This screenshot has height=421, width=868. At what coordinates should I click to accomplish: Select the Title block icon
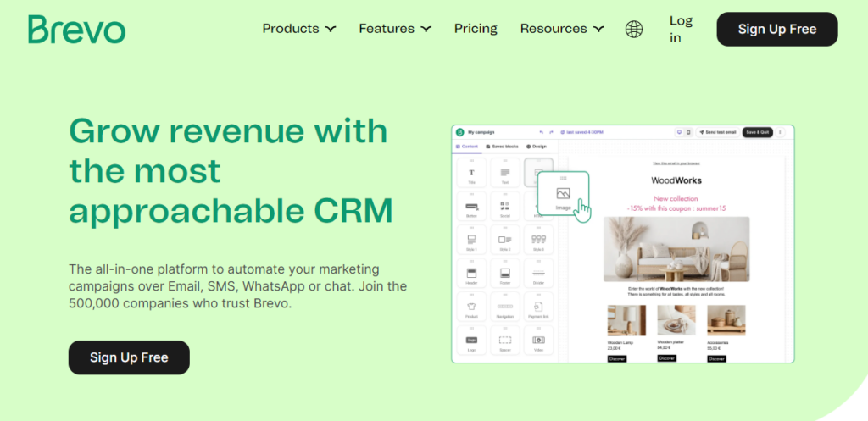tap(471, 173)
